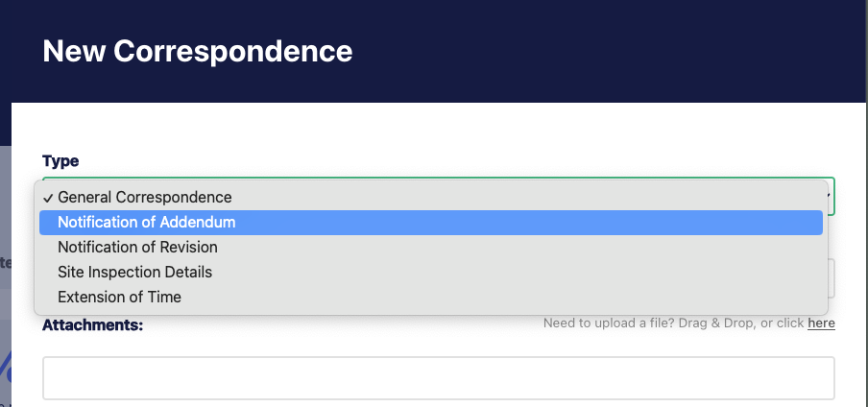Click the New Correspondence dialog title
The height and width of the screenshot is (407, 868).
pos(198,51)
